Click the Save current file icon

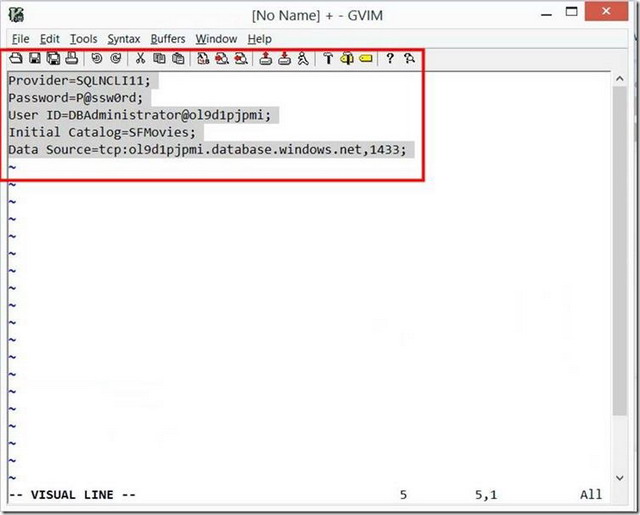[x=35, y=58]
